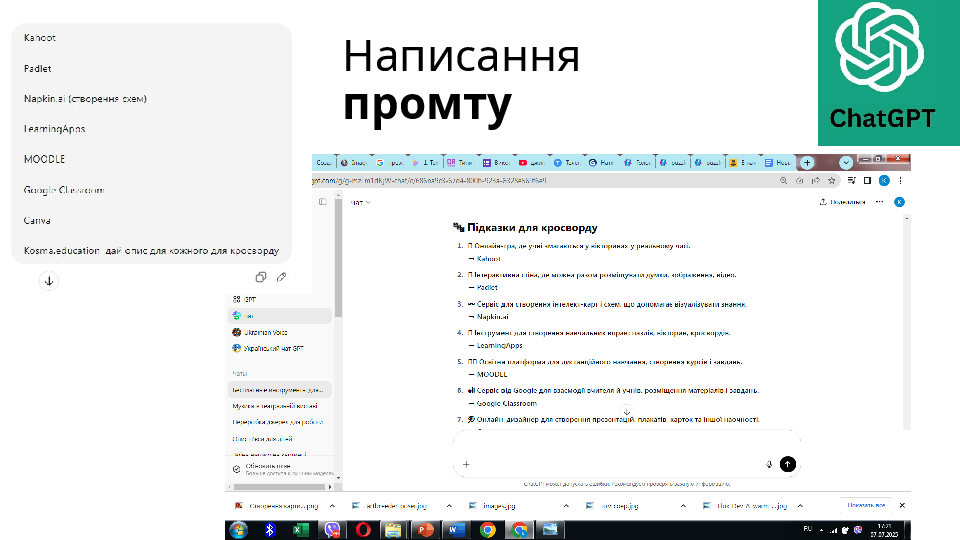The height and width of the screenshot is (540, 960).
Task: Click first Chrome icon in taskbar
Action: pos(487,530)
